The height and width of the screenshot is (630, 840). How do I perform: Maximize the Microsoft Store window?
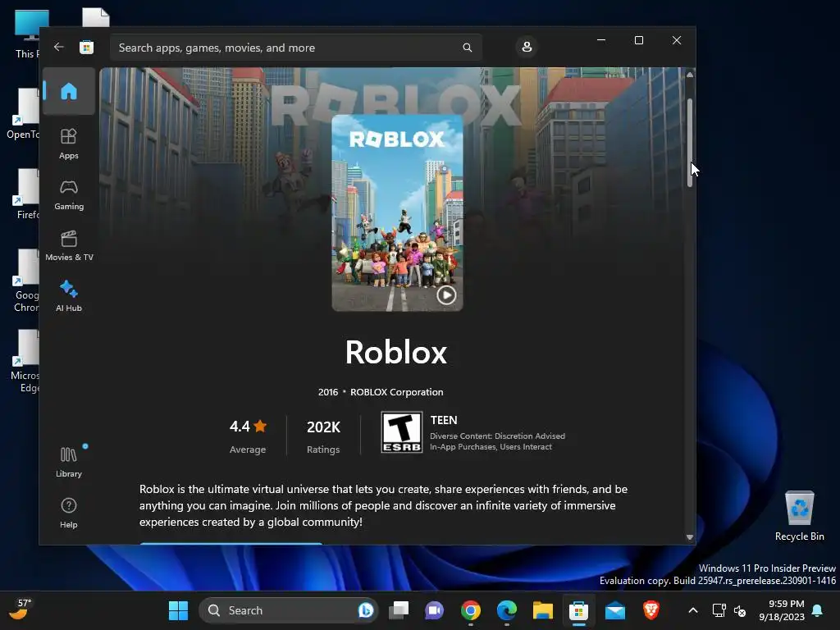pyautogui.click(x=638, y=40)
